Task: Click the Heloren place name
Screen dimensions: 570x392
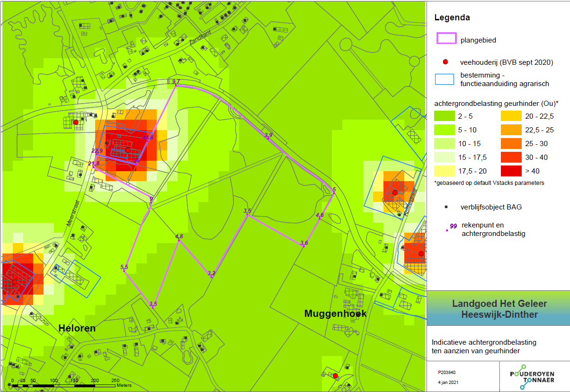Action: pyautogui.click(x=77, y=328)
